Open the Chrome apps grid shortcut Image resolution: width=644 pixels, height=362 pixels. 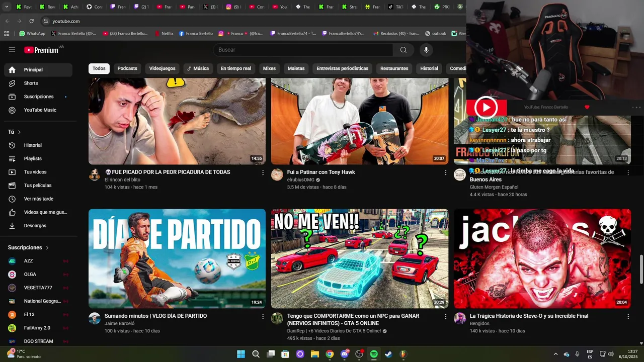[7, 34]
